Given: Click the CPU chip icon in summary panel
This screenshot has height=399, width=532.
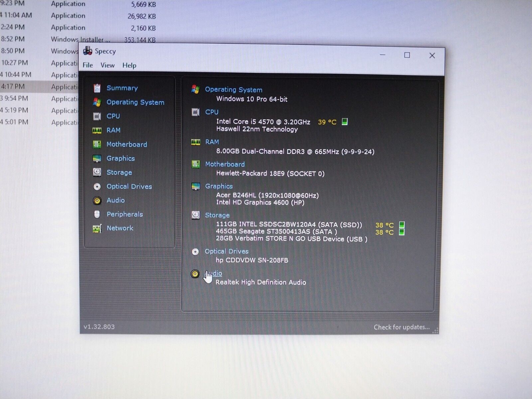Looking at the screenshot, I should coord(196,112).
